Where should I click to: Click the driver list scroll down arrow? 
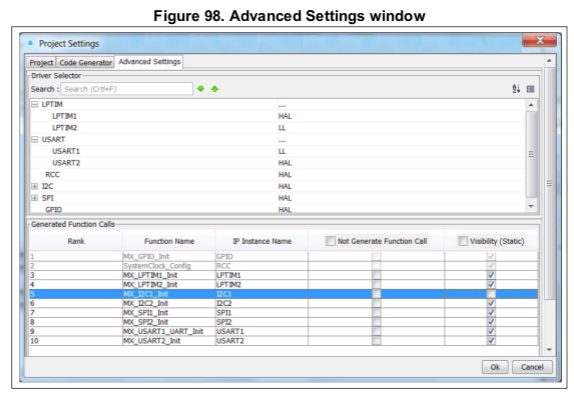tap(532, 206)
